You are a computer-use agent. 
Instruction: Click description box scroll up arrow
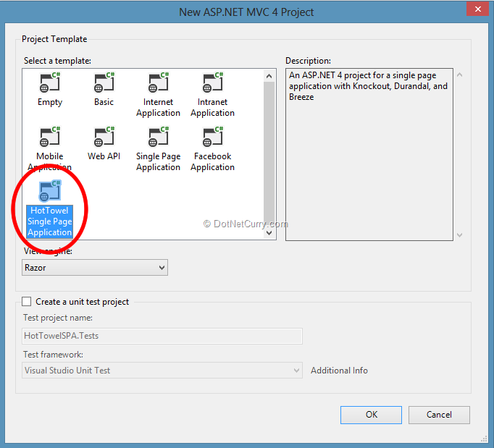tap(460, 75)
